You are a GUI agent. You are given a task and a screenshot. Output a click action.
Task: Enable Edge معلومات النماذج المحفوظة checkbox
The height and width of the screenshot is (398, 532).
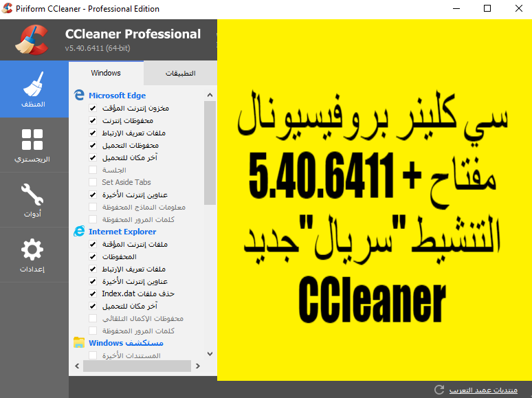click(93, 207)
